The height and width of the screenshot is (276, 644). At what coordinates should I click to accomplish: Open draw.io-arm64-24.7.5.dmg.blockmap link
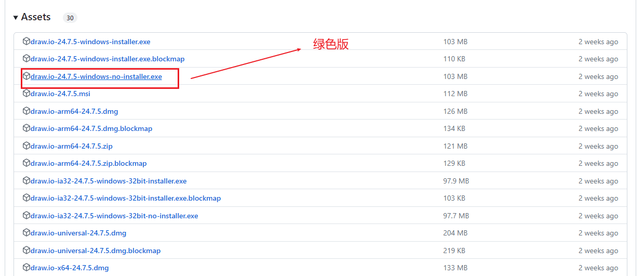pos(91,128)
